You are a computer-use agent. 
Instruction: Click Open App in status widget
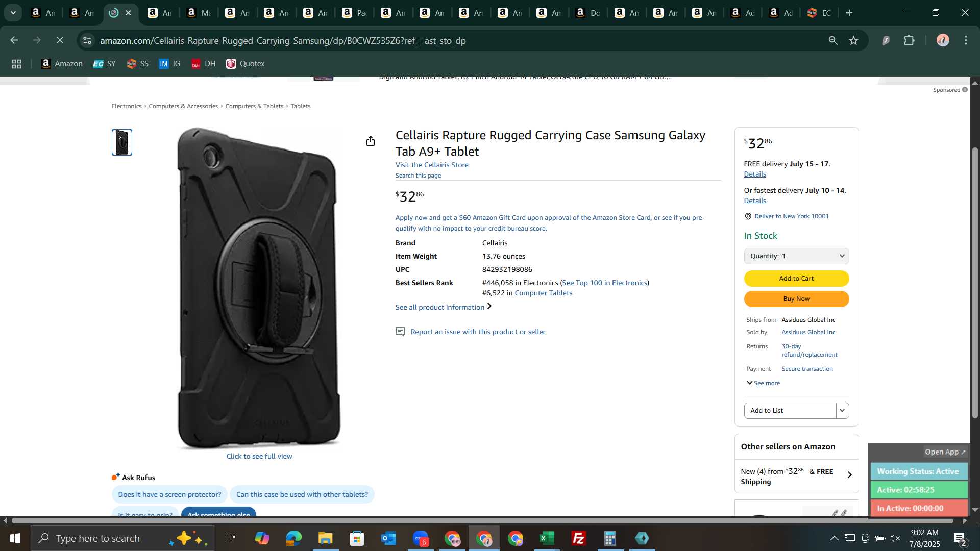(945, 452)
